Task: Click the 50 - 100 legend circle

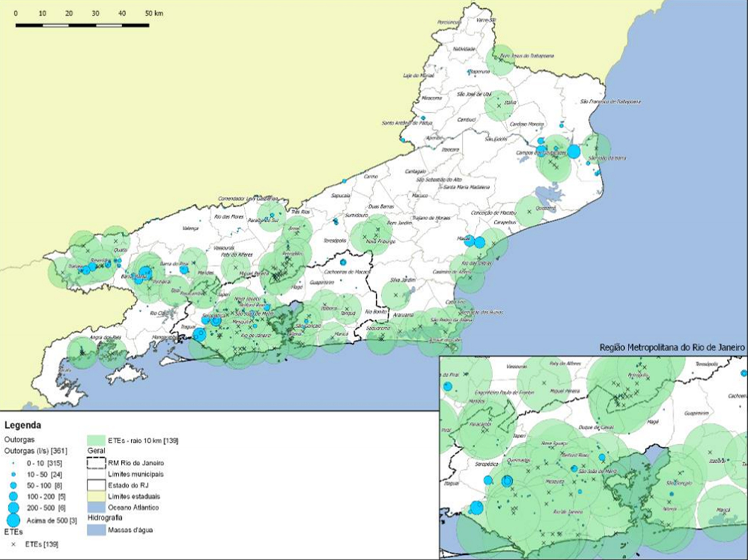Action: point(13,486)
